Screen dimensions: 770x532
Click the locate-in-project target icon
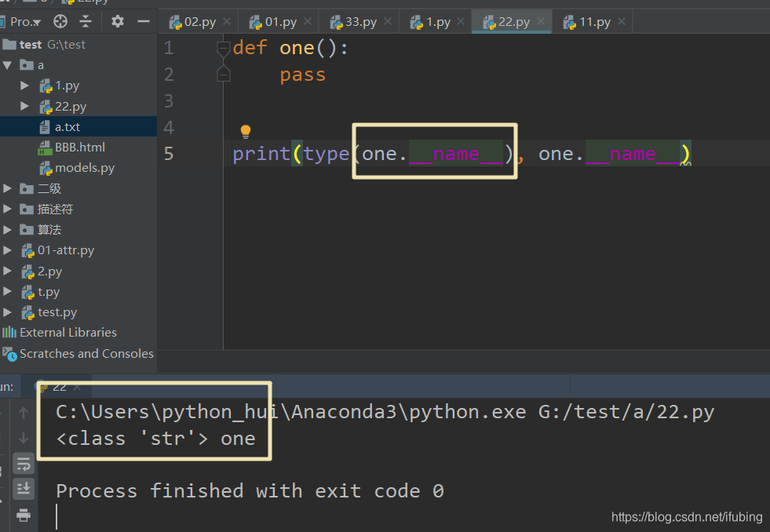click(x=60, y=21)
